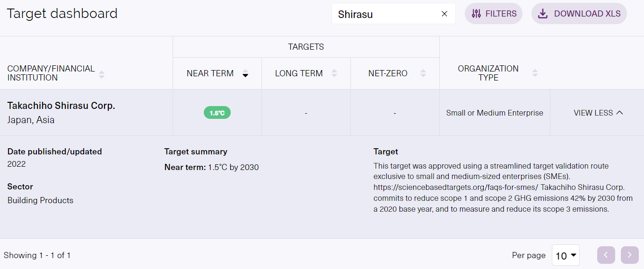
Task: Select Takachiho Shirasu Corp. company name
Action: pos(61,106)
